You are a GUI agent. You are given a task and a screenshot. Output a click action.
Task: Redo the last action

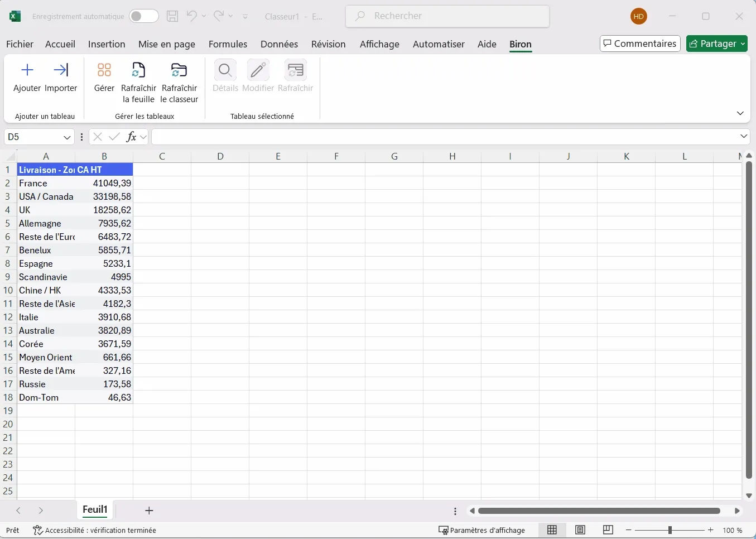click(x=219, y=16)
